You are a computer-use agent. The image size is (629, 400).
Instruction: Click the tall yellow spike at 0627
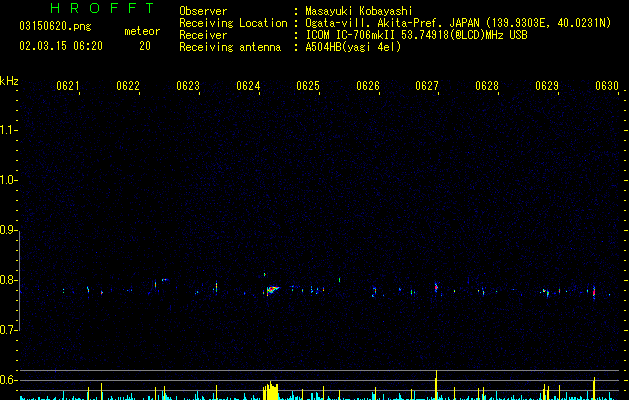[x=436, y=384]
